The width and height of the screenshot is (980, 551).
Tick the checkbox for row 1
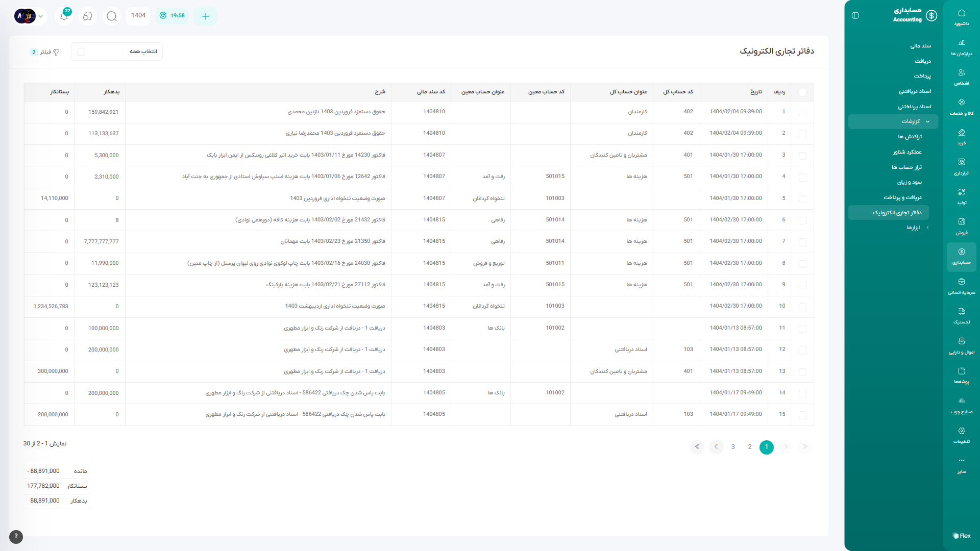point(802,112)
